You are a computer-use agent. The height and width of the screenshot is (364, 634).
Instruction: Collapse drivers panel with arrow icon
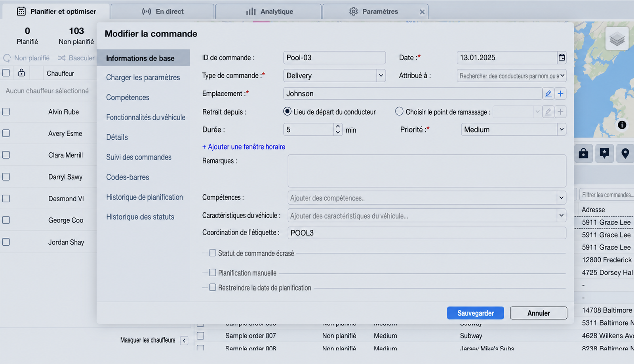184,340
